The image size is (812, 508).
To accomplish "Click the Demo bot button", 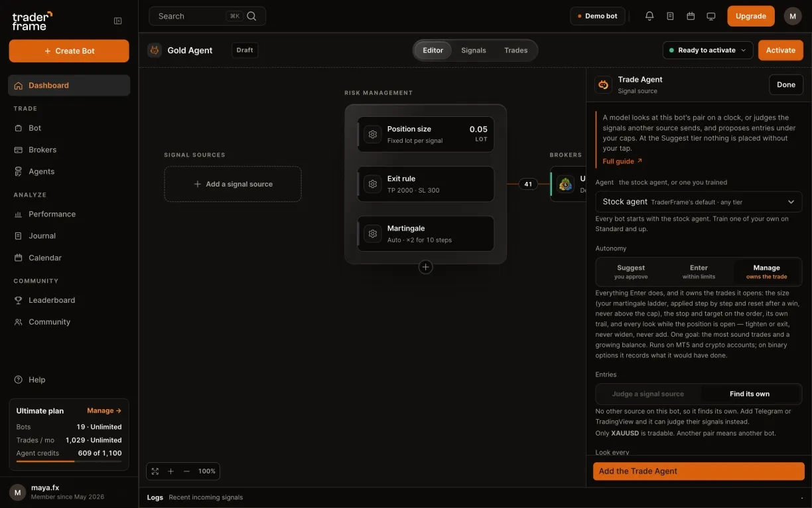I will tap(598, 16).
